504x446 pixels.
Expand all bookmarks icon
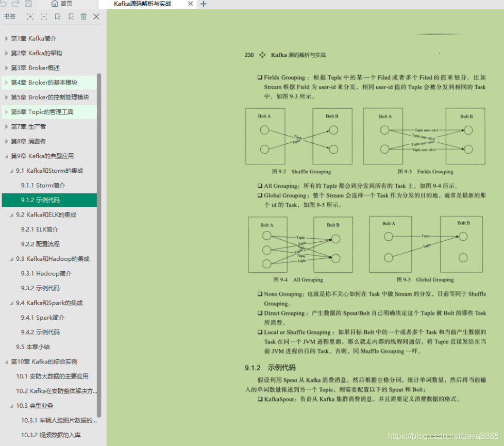click(x=30, y=16)
